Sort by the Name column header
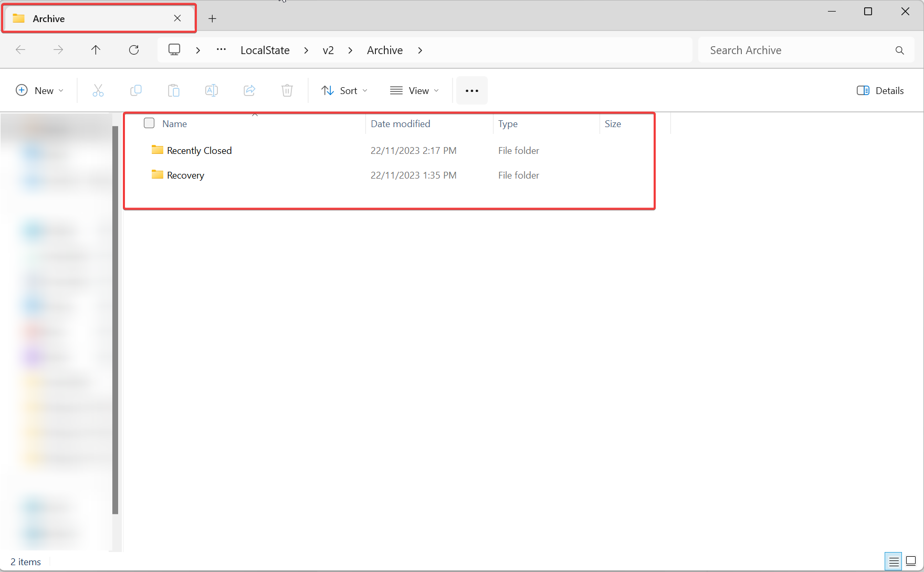 pyautogui.click(x=174, y=124)
